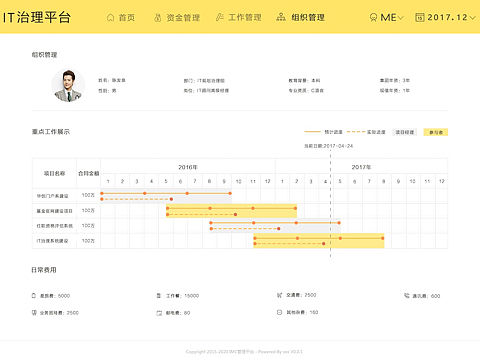Click the 现值年资 1年 profile field

click(x=395, y=90)
